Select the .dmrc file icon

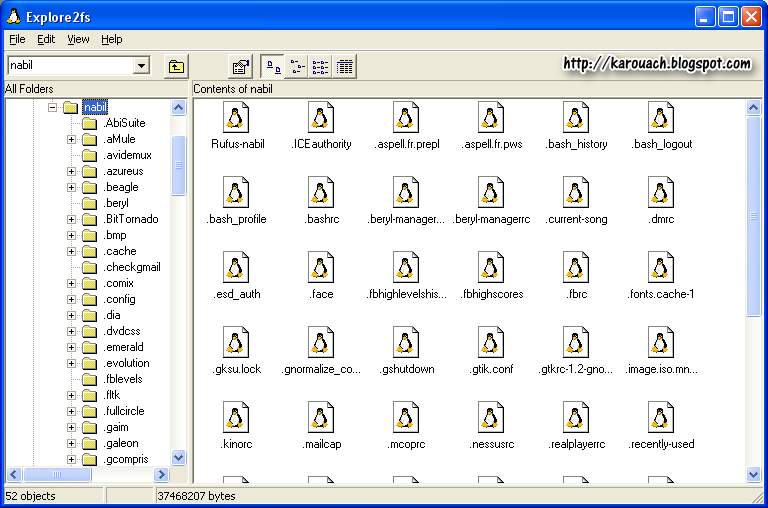point(661,193)
